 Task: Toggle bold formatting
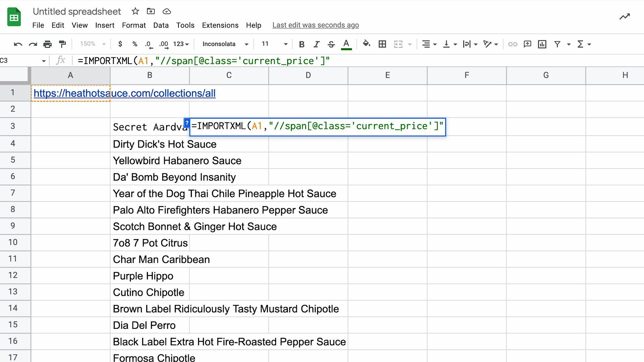pos(302,44)
